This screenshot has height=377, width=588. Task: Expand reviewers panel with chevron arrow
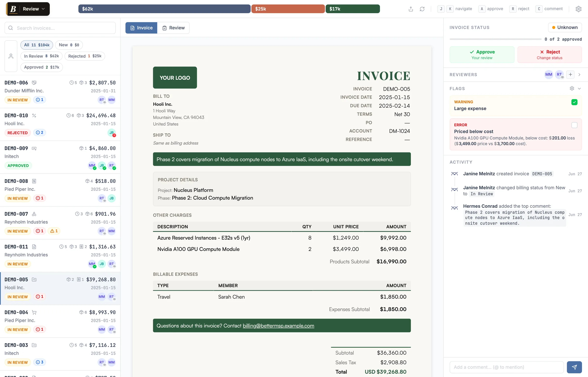point(579,75)
